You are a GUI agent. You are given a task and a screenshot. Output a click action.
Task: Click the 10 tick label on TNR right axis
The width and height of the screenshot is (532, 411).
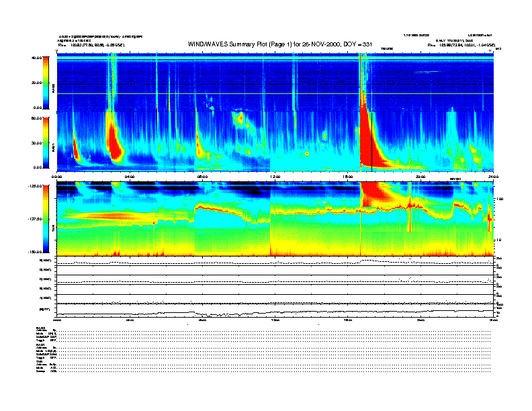tap(498, 240)
